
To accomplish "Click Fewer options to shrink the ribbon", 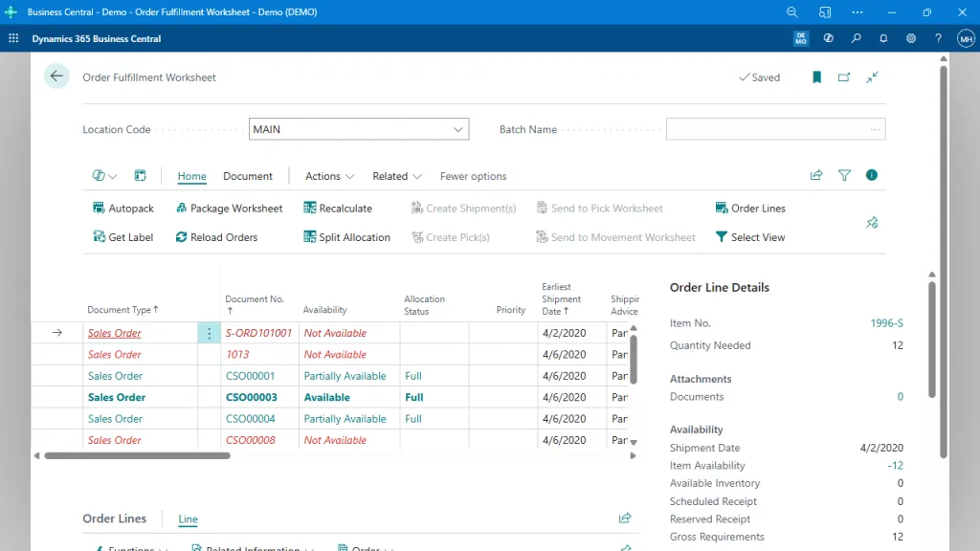I will 473,176.
